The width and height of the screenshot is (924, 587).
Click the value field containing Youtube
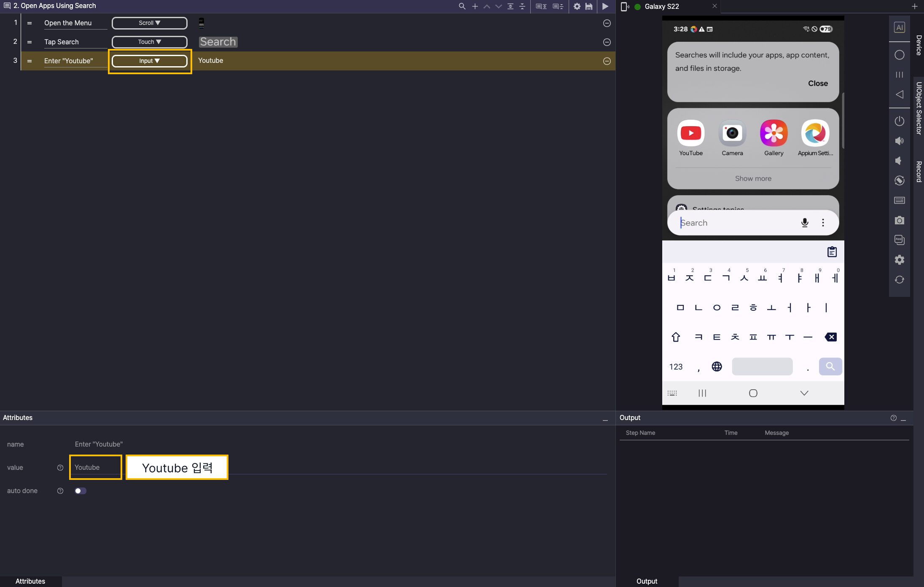click(95, 467)
